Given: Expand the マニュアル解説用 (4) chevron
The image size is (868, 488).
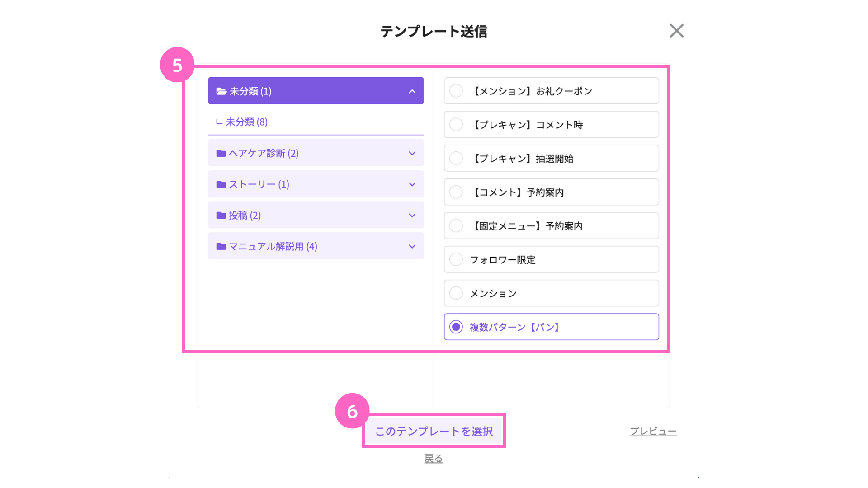Looking at the screenshot, I should (x=412, y=246).
